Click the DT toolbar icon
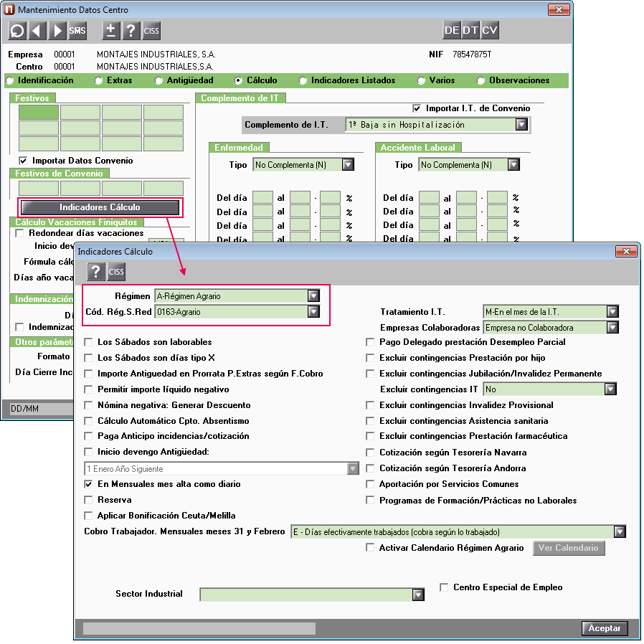The width and height of the screenshot is (644, 644). [x=470, y=30]
